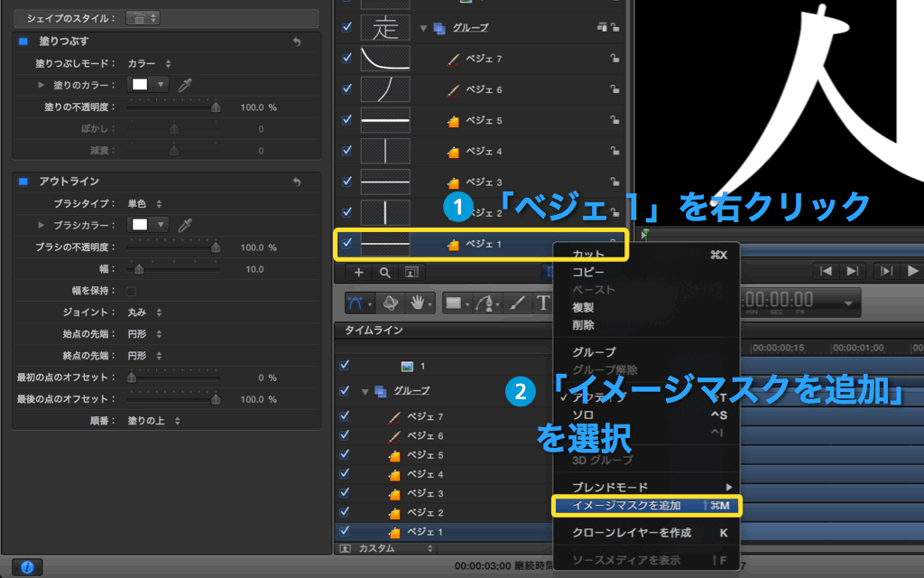The width and height of the screenshot is (924, 578).
Task: Collapse the グループ triangle in the layers list
Action: pos(423,28)
